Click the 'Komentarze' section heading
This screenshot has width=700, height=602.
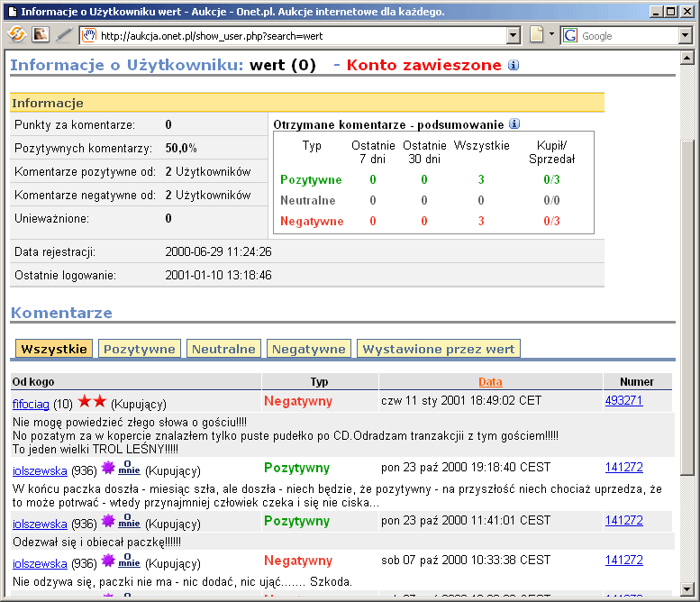coord(61,313)
